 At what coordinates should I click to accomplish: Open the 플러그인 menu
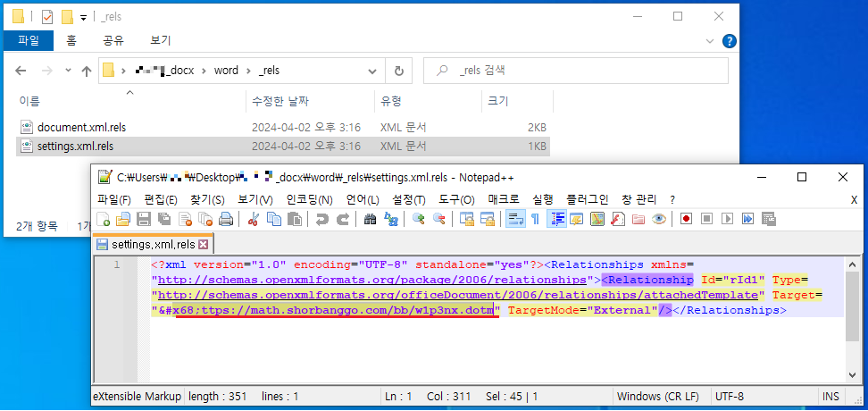[588, 200]
